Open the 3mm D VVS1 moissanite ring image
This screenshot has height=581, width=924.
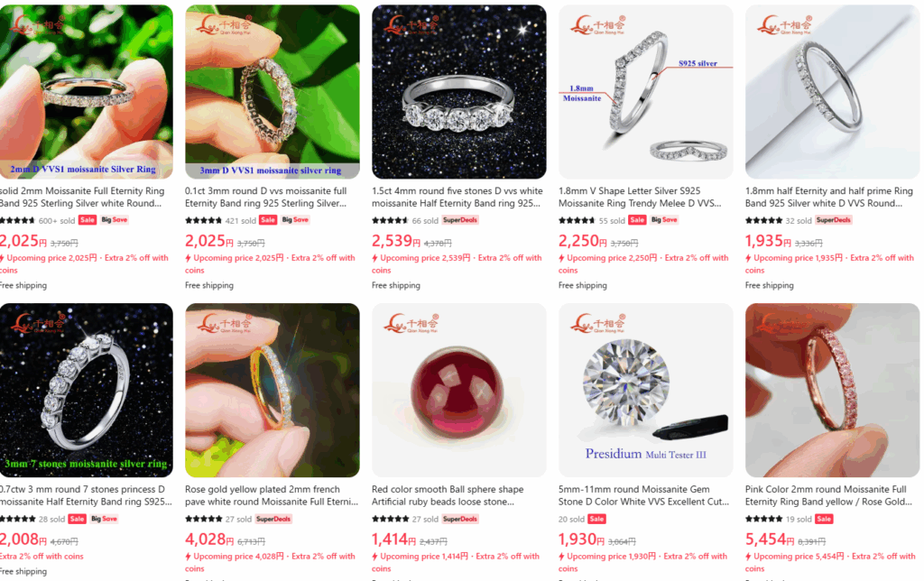[x=273, y=92]
